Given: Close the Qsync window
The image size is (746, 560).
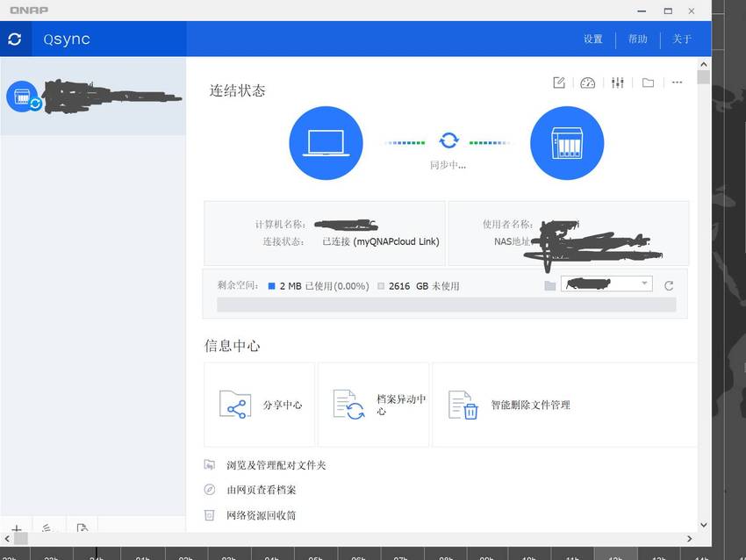Looking at the screenshot, I should (x=692, y=11).
